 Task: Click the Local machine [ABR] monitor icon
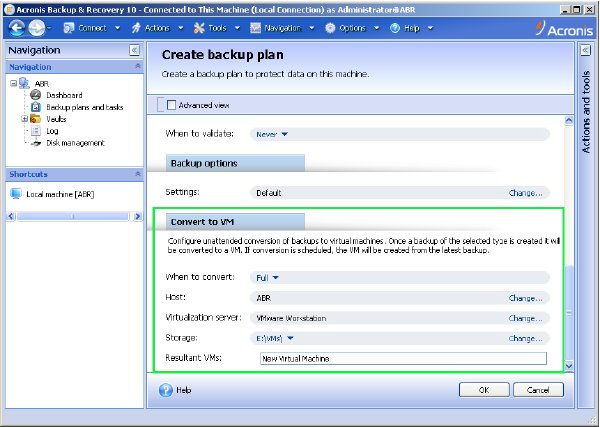[x=16, y=194]
